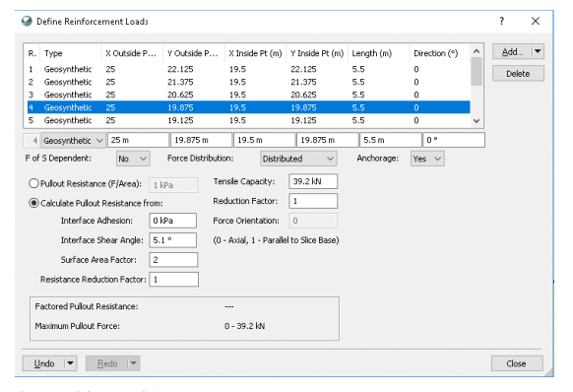573x392 pixels.
Task: Click the reinforcement list scrollbar thumb
Action: pos(477,72)
